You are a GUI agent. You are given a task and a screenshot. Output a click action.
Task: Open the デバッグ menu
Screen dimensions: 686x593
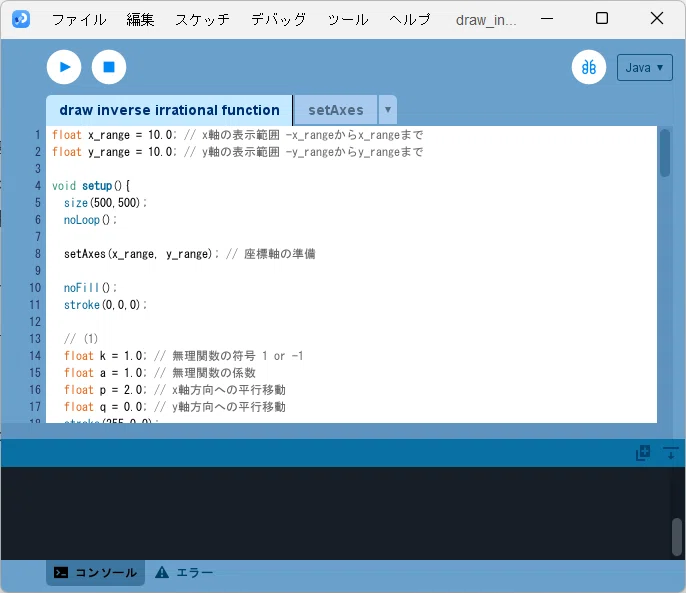pyautogui.click(x=278, y=20)
